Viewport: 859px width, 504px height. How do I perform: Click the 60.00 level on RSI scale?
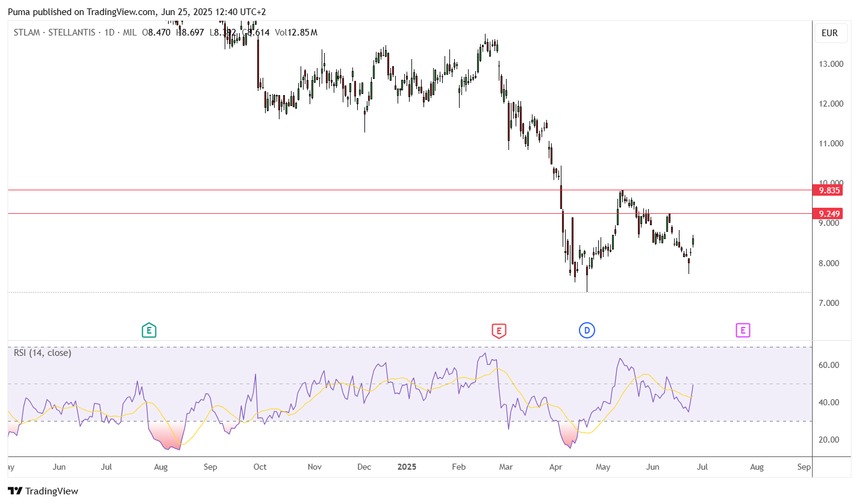point(829,365)
